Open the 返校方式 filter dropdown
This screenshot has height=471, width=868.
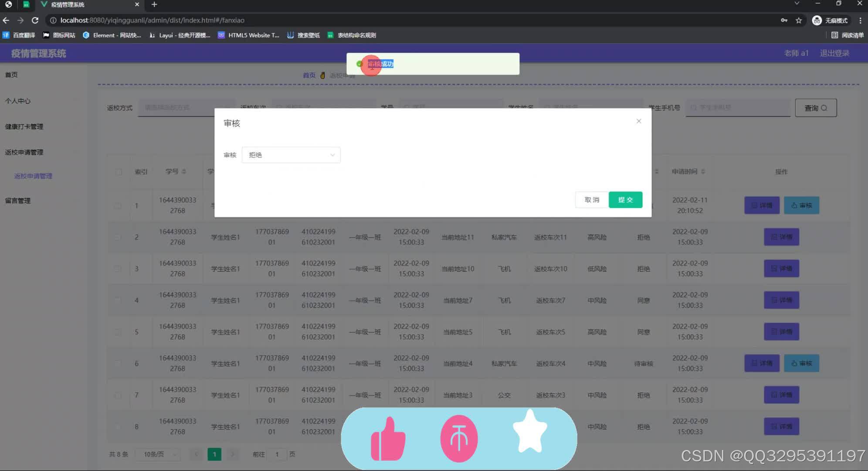186,108
